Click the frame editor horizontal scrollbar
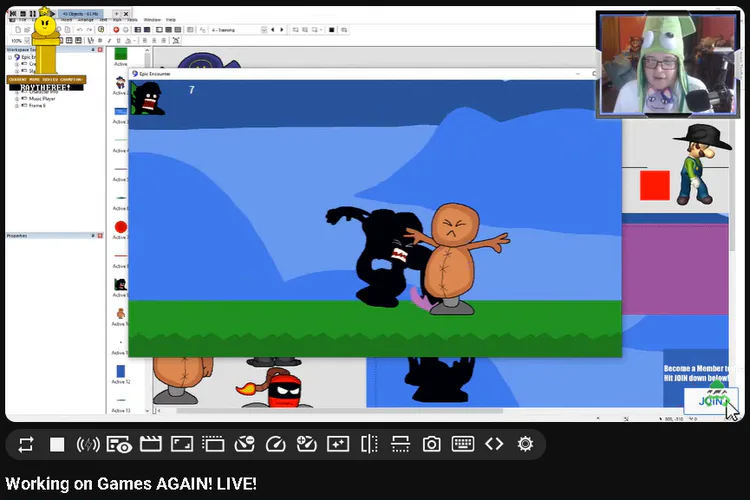 point(340,411)
